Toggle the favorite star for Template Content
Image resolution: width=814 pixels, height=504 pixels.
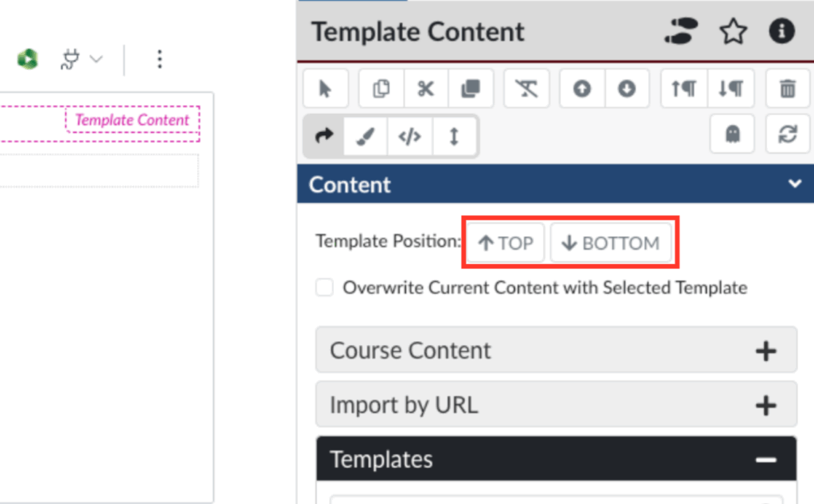[x=732, y=32]
